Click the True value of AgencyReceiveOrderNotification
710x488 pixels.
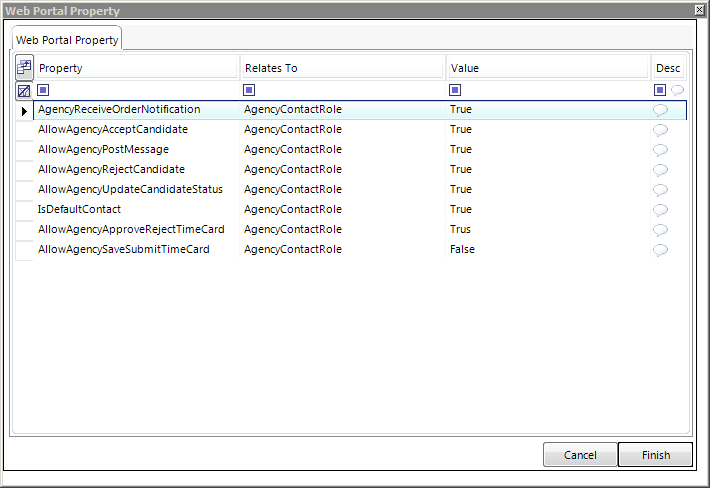[x=461, y=110]
